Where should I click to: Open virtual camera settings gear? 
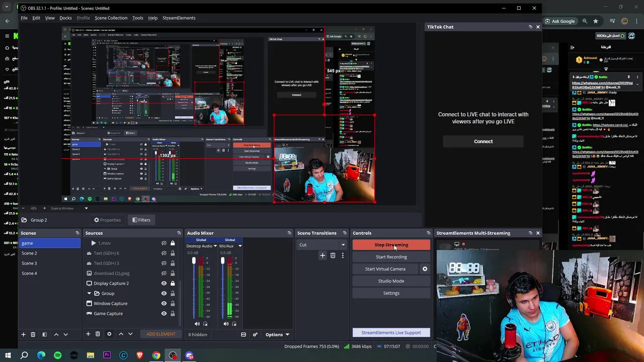(425, 269)
